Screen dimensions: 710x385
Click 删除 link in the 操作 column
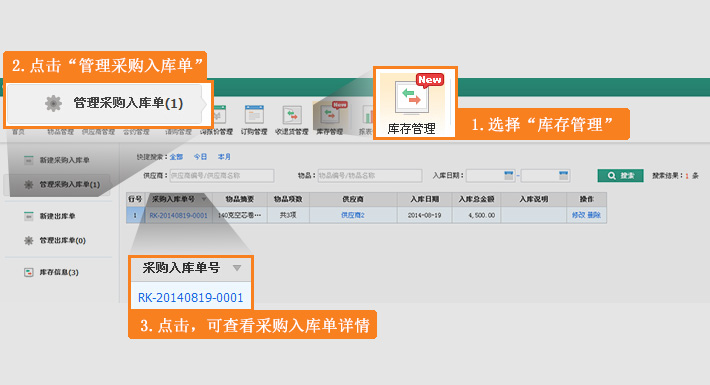point(594,215)
